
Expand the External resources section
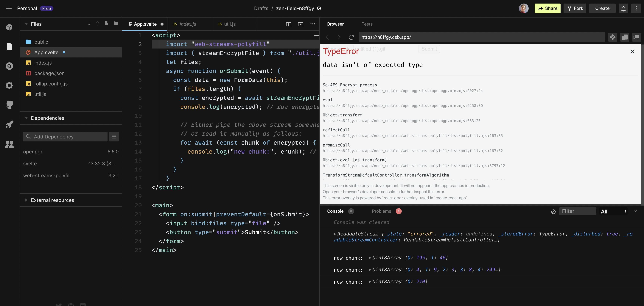coord(26,200)
